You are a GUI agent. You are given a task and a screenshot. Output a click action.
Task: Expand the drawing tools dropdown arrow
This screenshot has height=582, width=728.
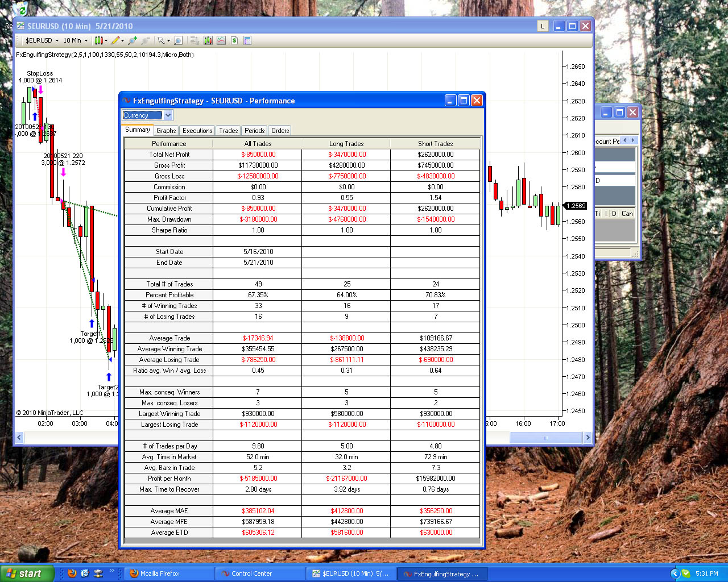tap(123, 40)
